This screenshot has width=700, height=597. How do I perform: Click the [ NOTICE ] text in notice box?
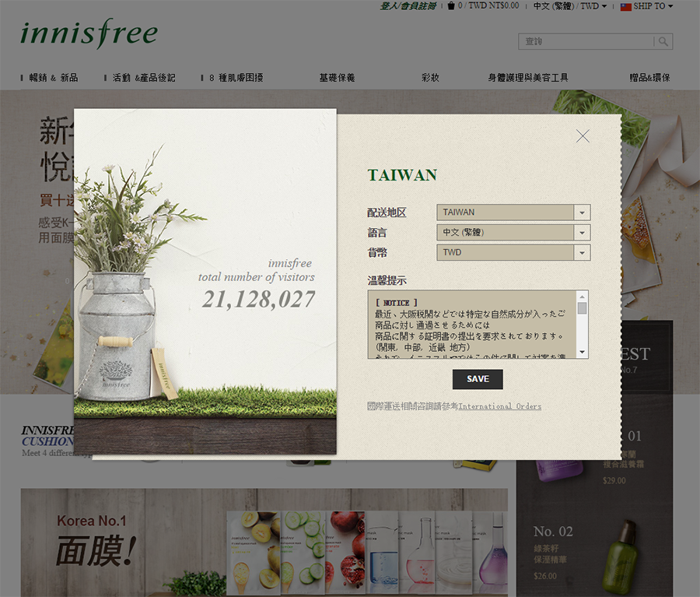[x=397, y=303]
